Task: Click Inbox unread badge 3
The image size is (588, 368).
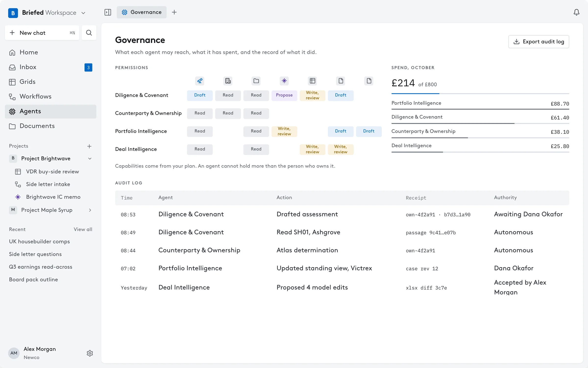Action: [x=88, y=67]
